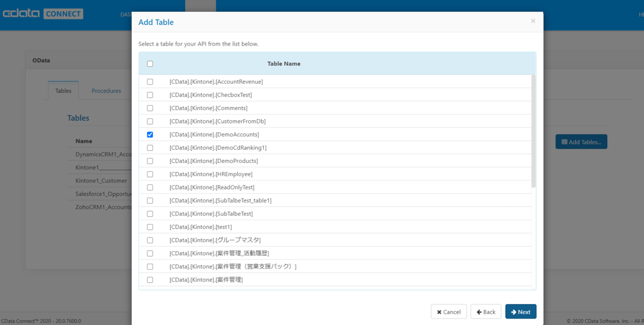Viewport: 644px width, 325px height.
Task: Check the グループマスタ table checkbox
Action: (x=150, y=240)
